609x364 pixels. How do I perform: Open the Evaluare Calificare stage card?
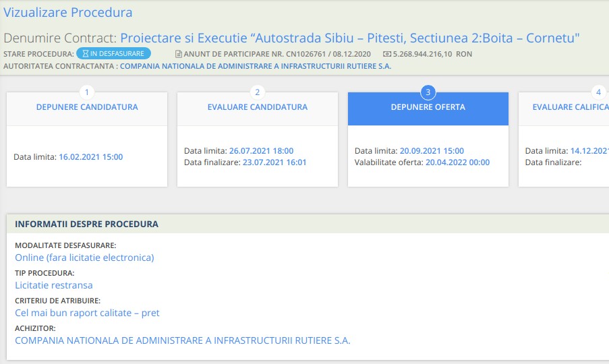point(570,107)
